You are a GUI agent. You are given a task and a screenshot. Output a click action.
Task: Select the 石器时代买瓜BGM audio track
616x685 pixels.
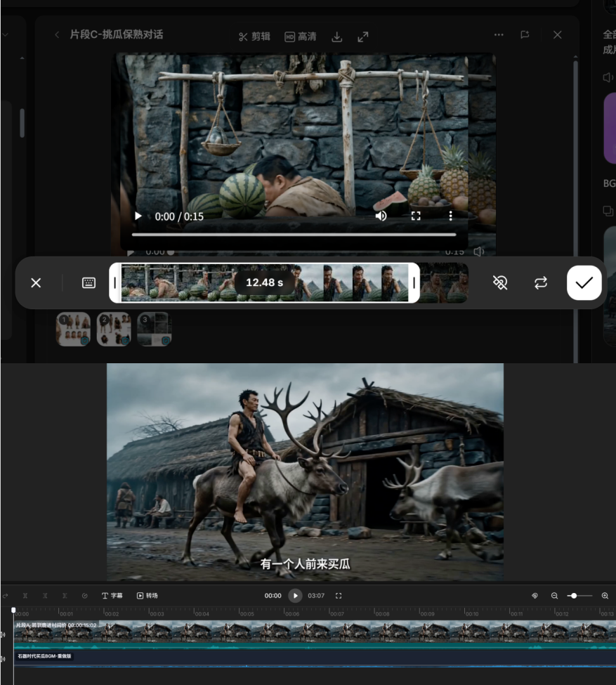tap(315, 658)
